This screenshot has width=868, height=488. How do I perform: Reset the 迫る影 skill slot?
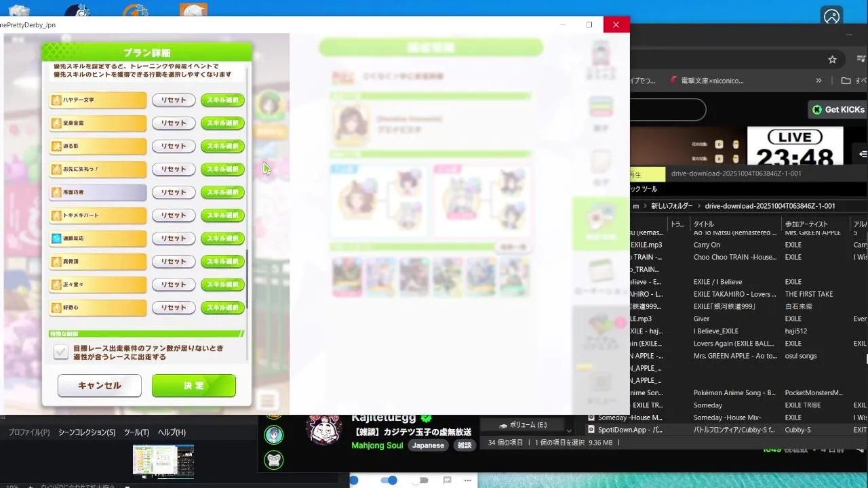click(x=174, y=146)
